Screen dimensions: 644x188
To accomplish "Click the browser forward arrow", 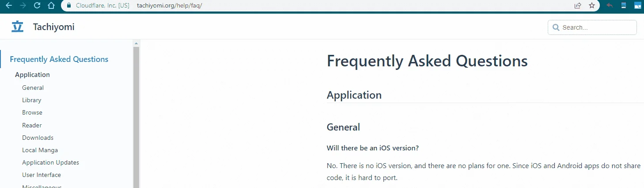I will click(x=23, y=6).
